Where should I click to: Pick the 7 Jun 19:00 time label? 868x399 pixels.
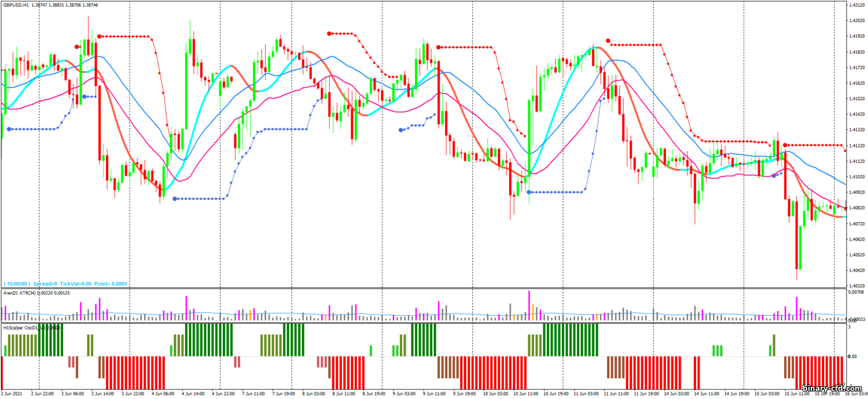[284, 394]
